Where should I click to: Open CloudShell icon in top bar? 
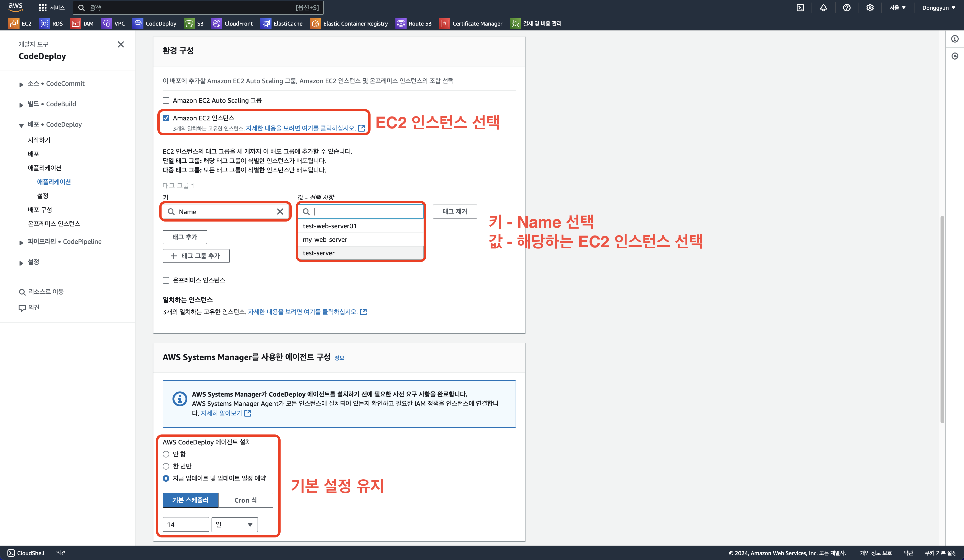pos(800,8)
